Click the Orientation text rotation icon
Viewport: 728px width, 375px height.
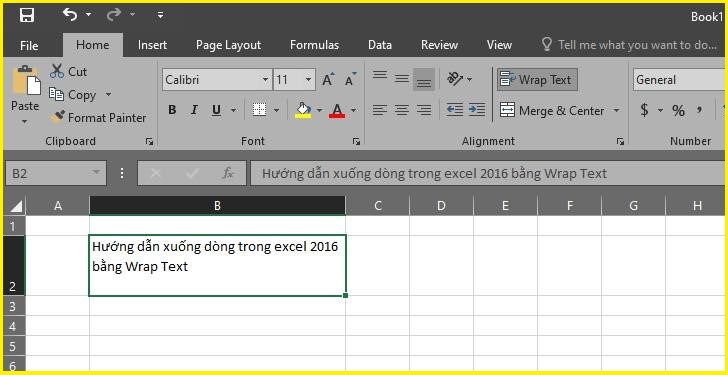coord(455,79)
